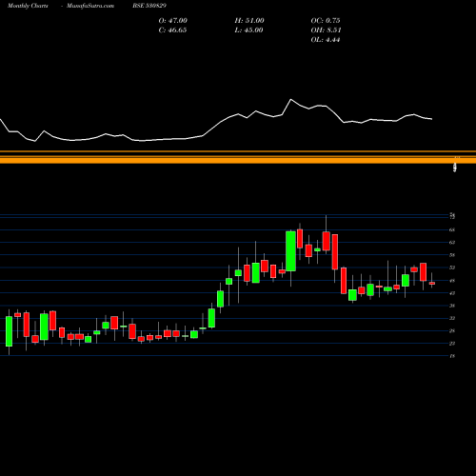The height and width of the screenshot is (476, 476).
Task: Click the 'OH: 8.51' reading
Action: pyautogui.click(x=326, y=30)
